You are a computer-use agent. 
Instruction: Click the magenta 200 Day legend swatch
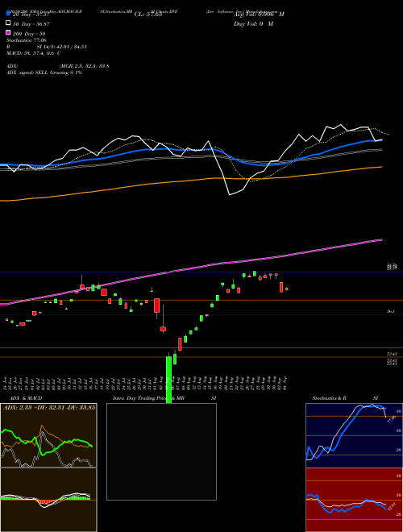pyautogui.click(x=8, y=32)
